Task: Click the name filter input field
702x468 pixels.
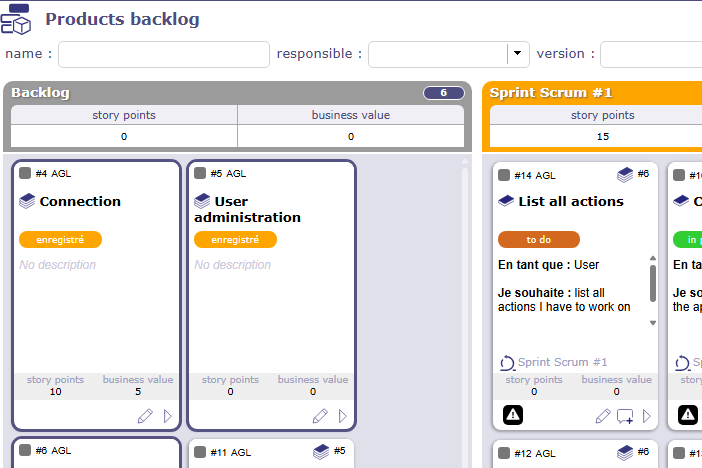Action: tap(163, 54)
